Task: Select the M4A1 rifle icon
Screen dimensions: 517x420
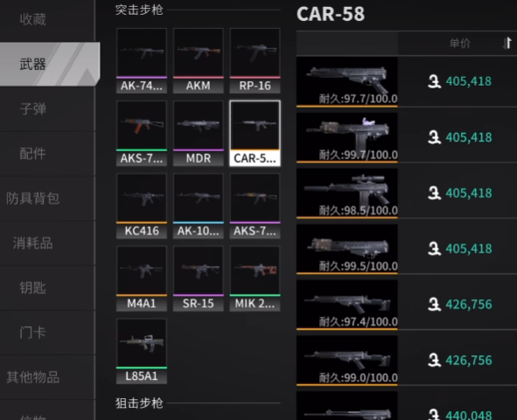Action: point(142,278)
